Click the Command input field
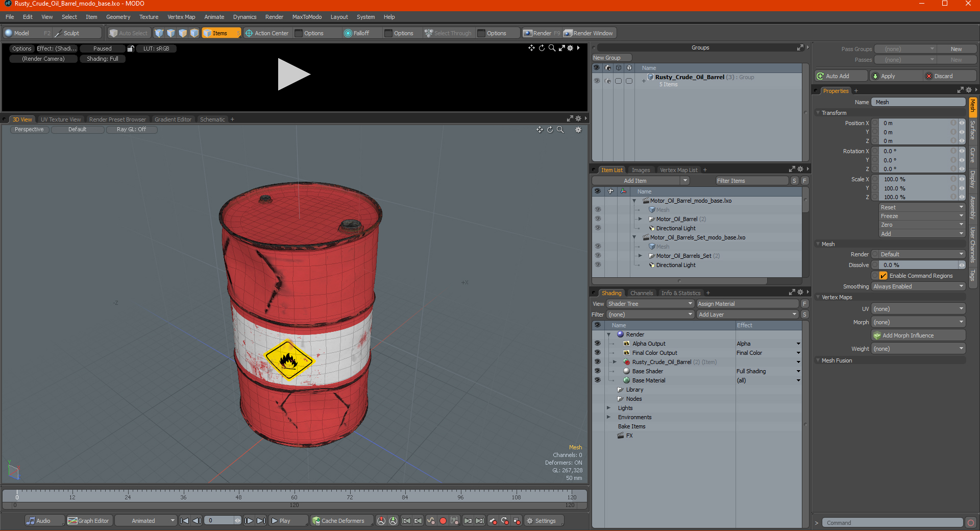 point(891,523)
